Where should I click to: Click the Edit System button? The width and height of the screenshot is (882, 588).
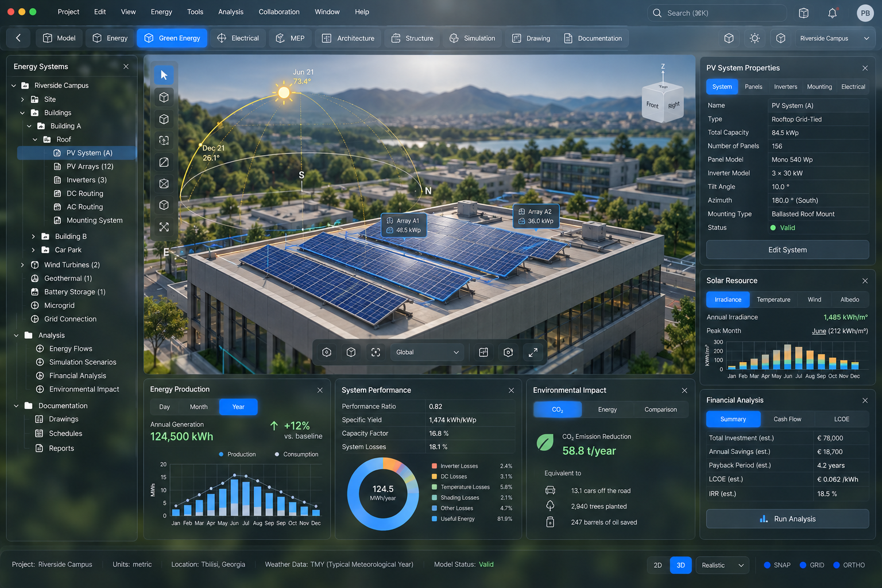[x=787, y=250]
